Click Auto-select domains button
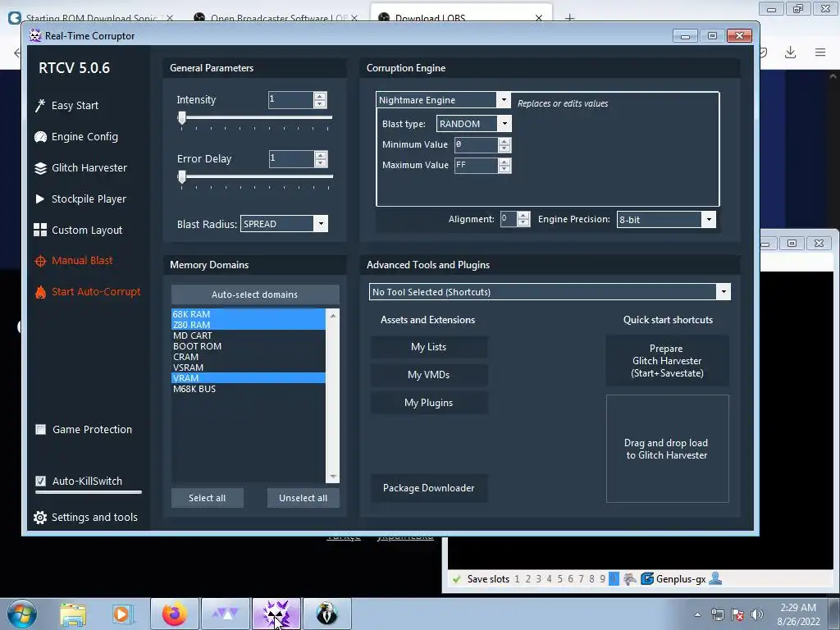The image size is (840, 630). tap(255, 294)
